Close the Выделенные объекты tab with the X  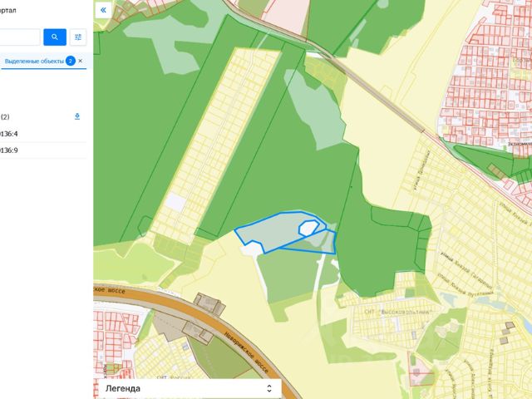coord(81,61)
